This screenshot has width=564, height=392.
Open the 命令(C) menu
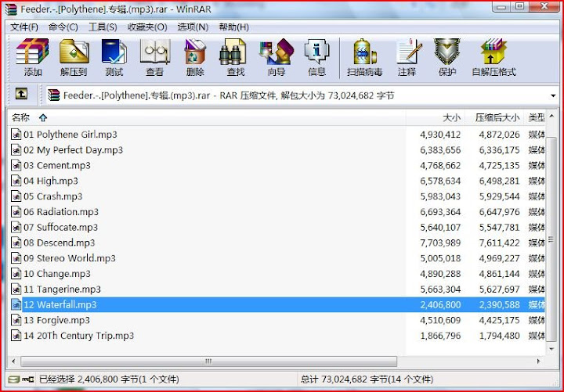(x=63, y=27)
